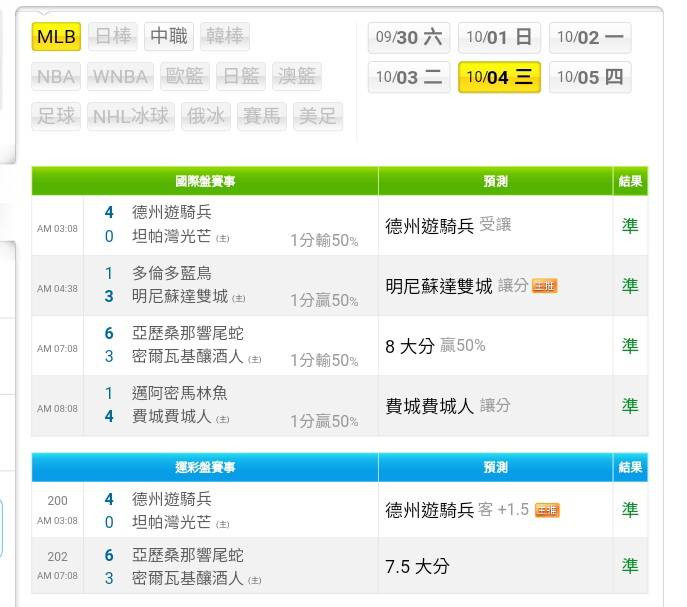
Task: Click the 多倫多藍鳥 team name
Action: pos(172,273)
